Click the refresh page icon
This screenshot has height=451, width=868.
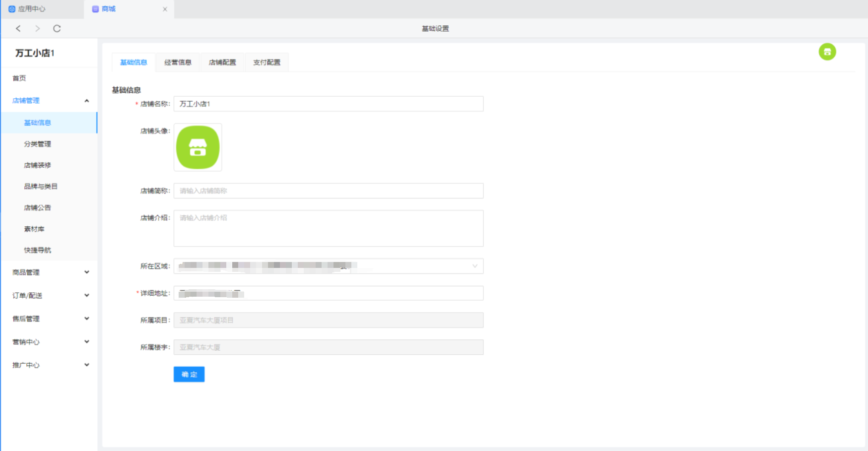tap(57, 28)
